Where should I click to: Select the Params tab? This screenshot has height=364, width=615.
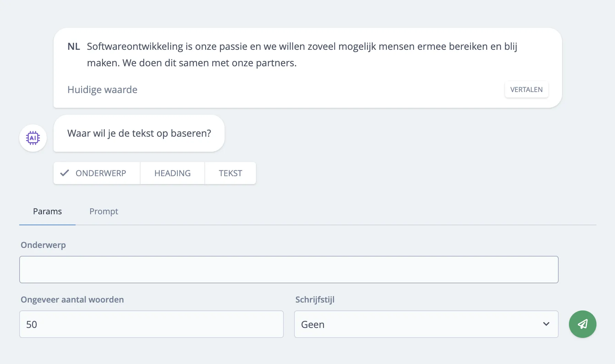[x=47, y=211]
